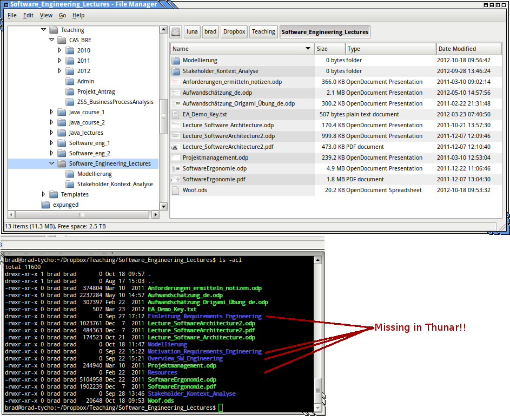Click the SoftwareErgonomie.odp presentation icon
This screenshot has width=510, height=420.
click(176, 169)
